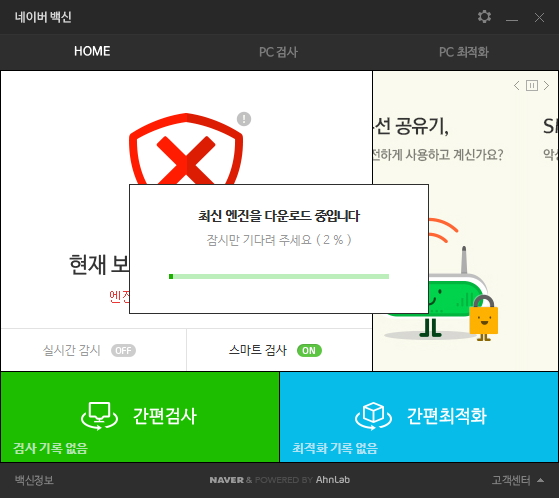
Task: Click 잠시만 기다려 주세요 progress text
Action: (279, 240)
